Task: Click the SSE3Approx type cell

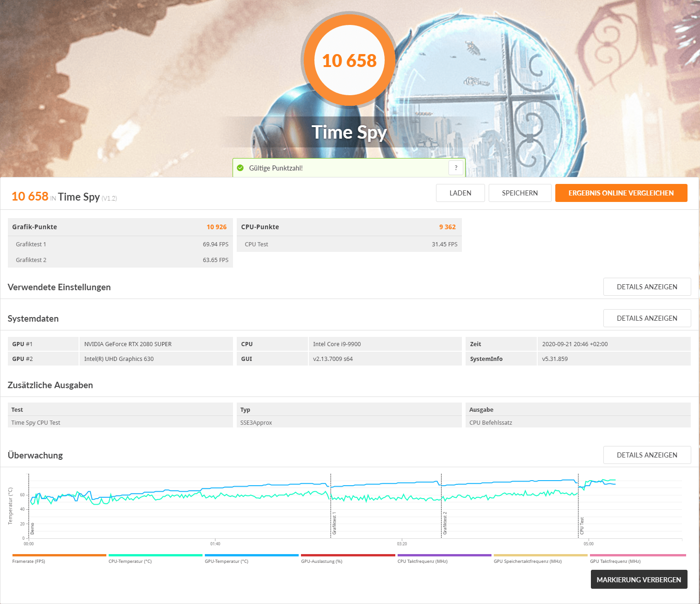Action: point(349,422)
